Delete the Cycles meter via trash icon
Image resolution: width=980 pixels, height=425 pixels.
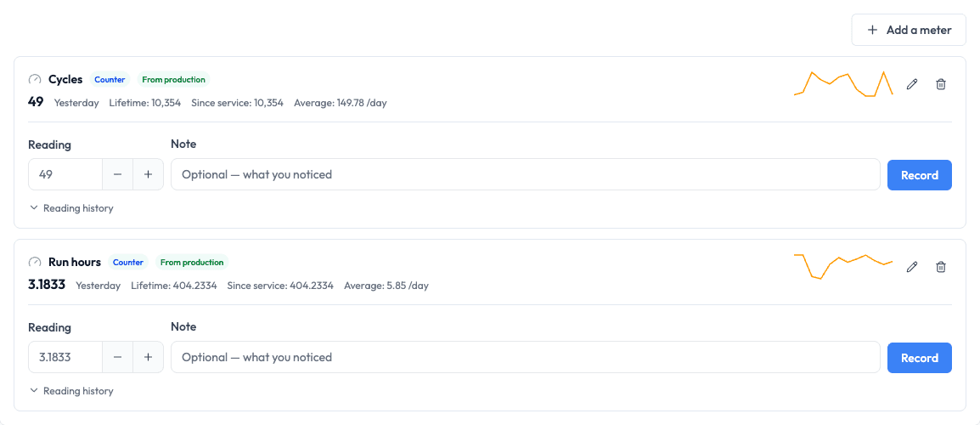(941, 84)
